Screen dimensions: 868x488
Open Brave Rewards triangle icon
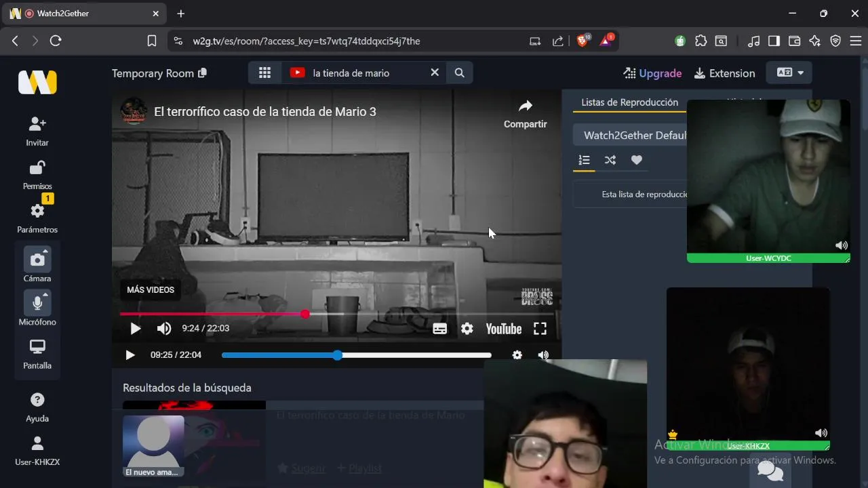click(x=606, y=41)
